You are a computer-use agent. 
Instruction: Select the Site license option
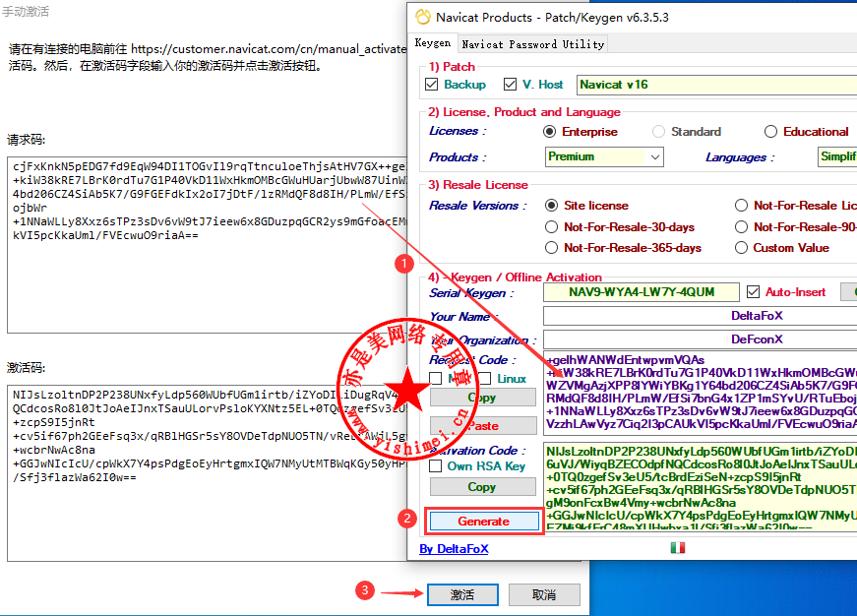tap(551, 206)
